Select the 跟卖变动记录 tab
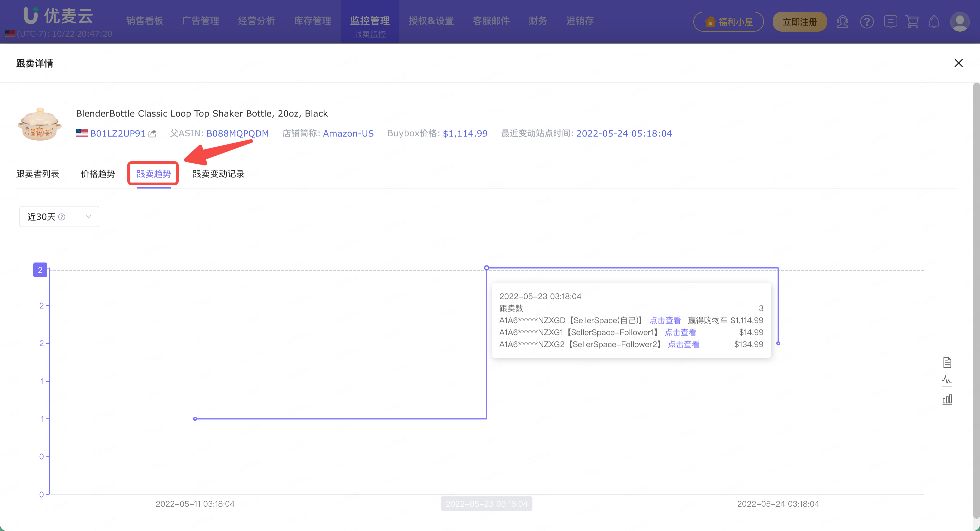Viewport: 980px width, 531px height. 218,174
